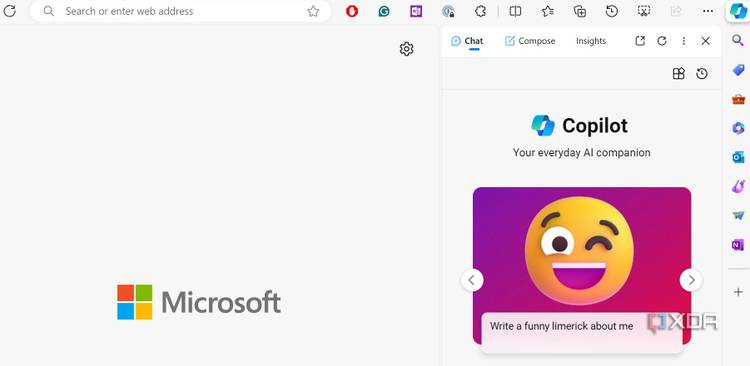Toggle split screen view

tap(515, 11)
